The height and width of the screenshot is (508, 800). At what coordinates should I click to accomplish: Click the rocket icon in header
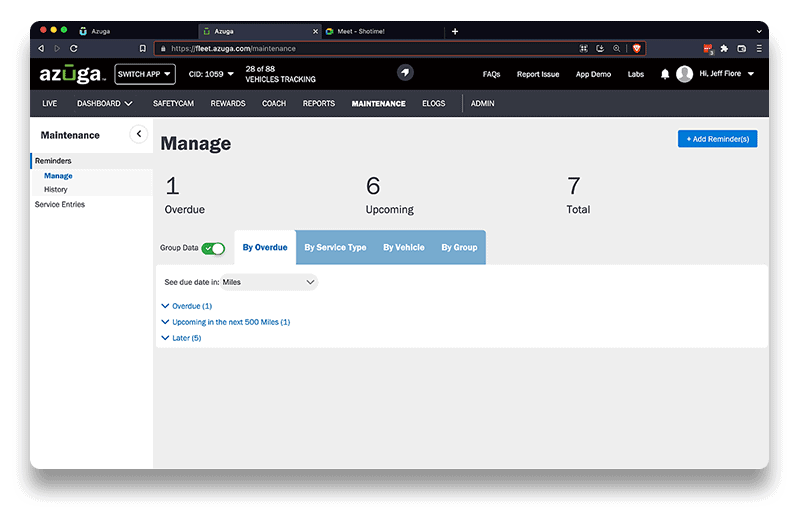(405, 72)
